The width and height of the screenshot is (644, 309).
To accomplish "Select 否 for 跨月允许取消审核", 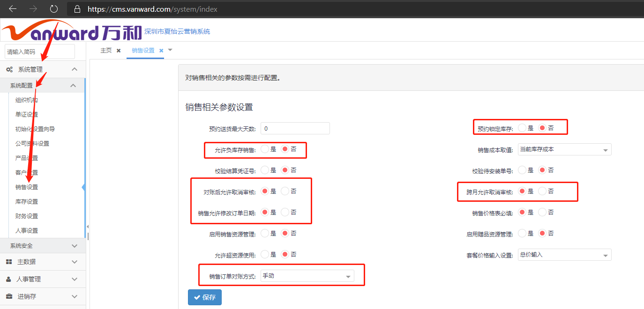I will (542, 191).
